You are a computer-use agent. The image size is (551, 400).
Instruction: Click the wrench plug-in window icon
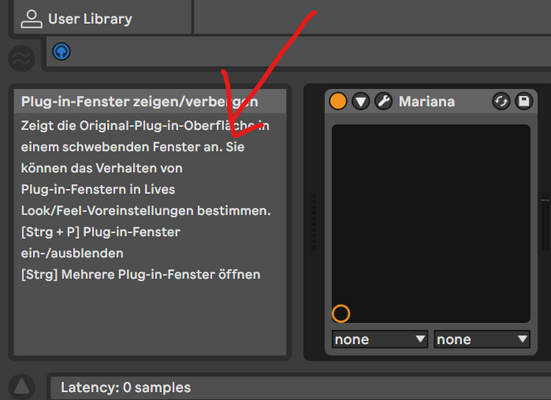click(x=384, y=101)
